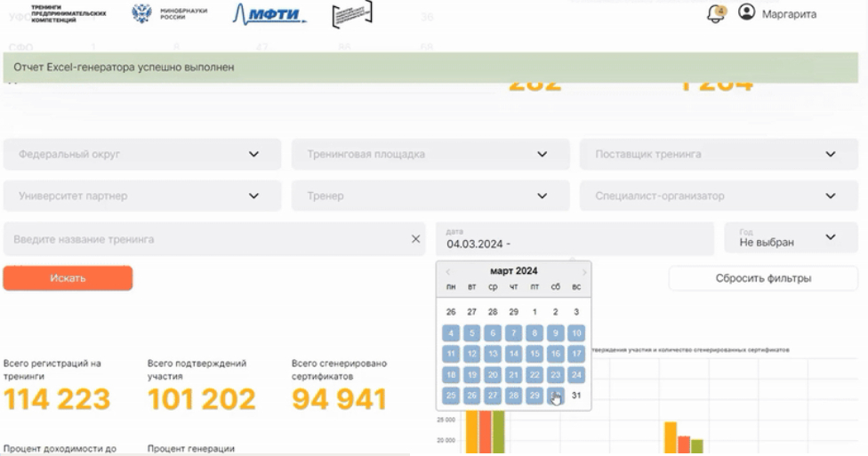The width and height of the screenshot is (868, 456).
Task: Select February 26 in calendar
Action: [x=451, y=312]
